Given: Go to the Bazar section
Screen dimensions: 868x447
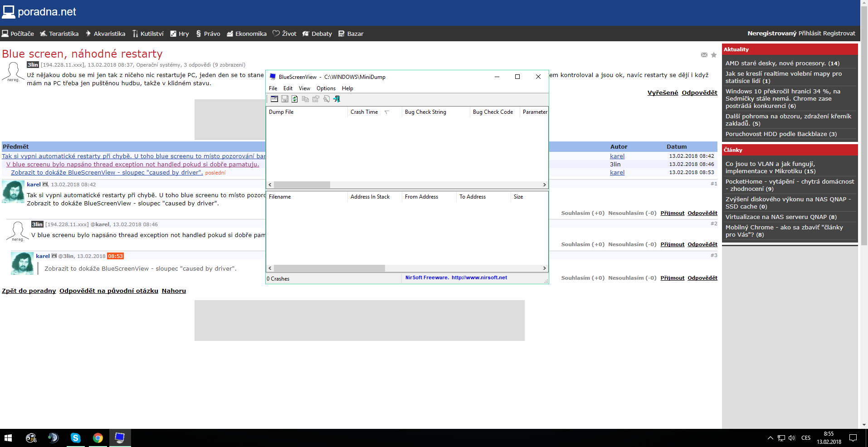Looking at the screenshot, I should pyautogui.click(x=351, y=34).
